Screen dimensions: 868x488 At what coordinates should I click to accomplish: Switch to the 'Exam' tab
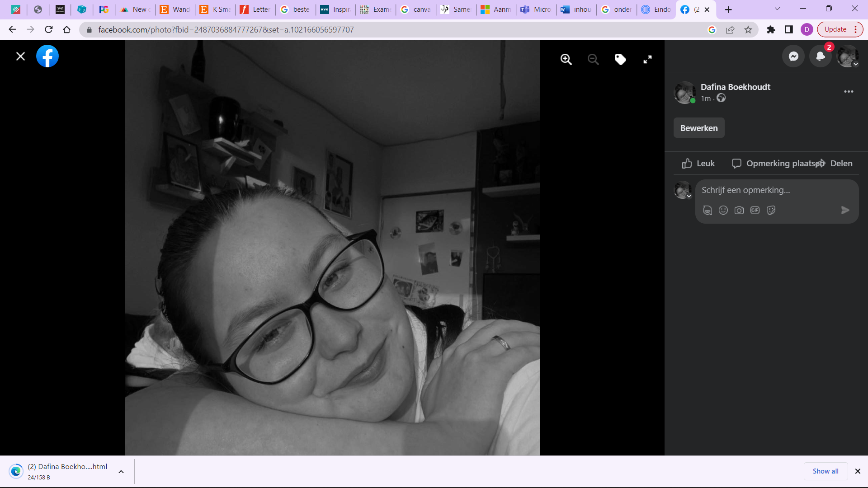[376, 9]
